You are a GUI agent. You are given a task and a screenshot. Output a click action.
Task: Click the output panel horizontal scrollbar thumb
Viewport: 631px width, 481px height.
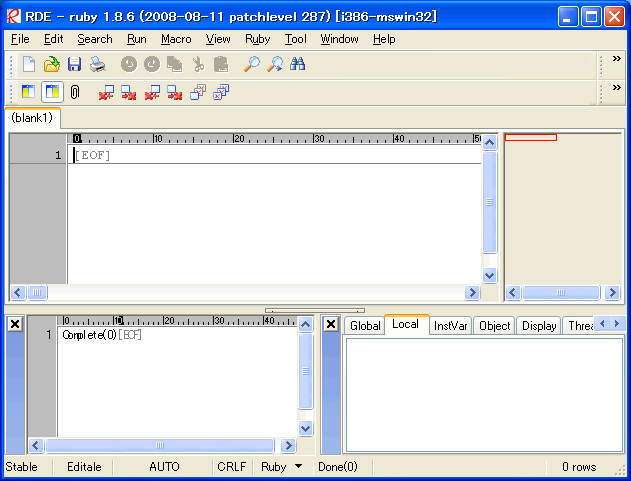(160, 446)
